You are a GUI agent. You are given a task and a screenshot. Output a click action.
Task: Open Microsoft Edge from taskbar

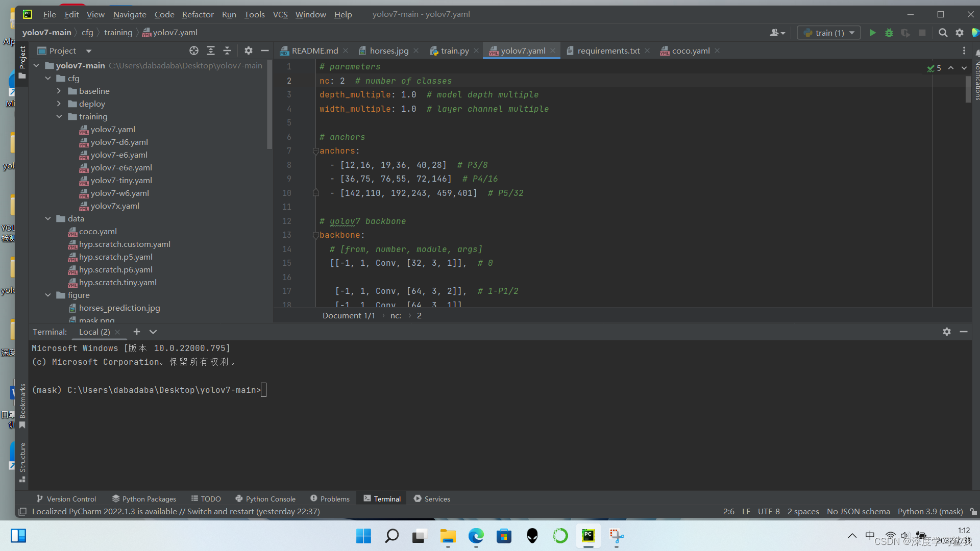tap(476, 536)
